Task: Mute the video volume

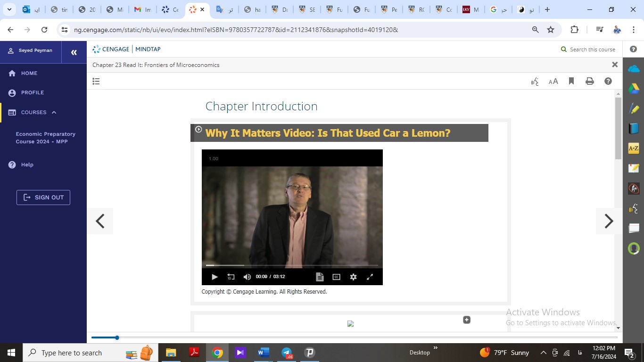Action: (x=247, y=277)
